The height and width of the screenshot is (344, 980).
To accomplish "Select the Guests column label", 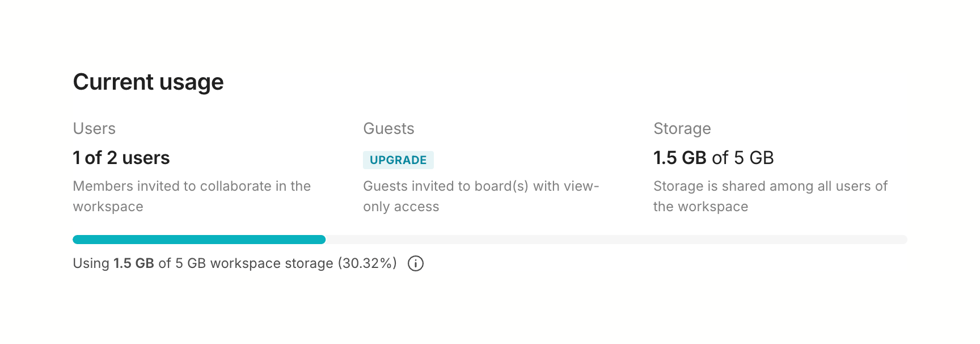I will pos(388,129).
